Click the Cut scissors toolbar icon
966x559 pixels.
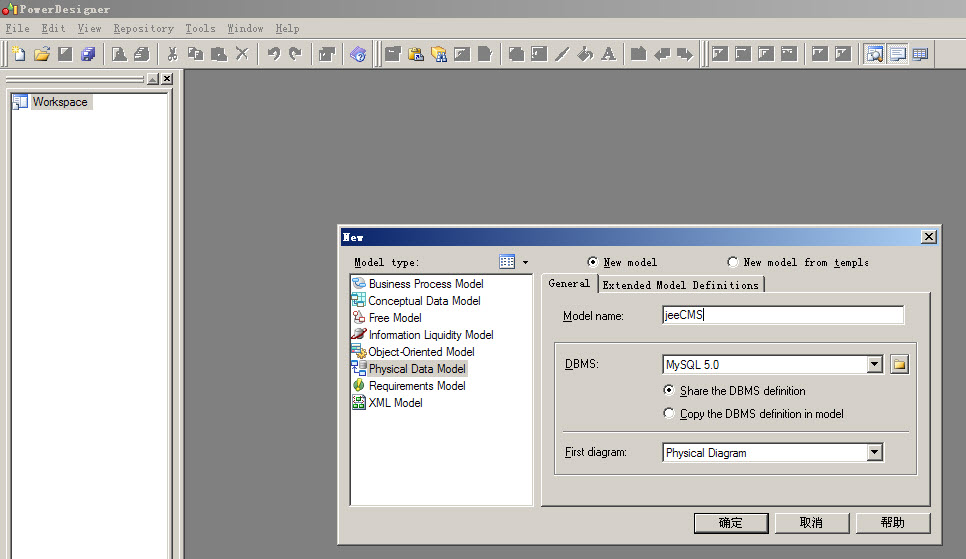pyautogui.click(x=172, y=54)
